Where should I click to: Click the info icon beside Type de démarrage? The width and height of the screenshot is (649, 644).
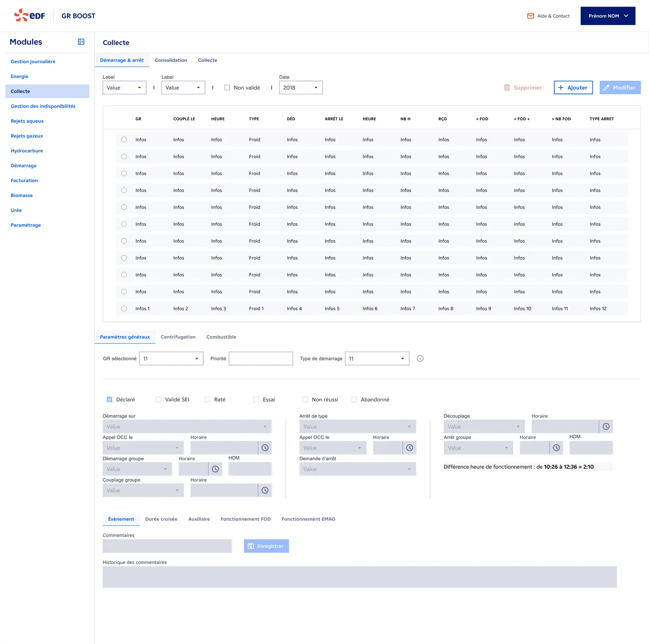tap(420, 359)
